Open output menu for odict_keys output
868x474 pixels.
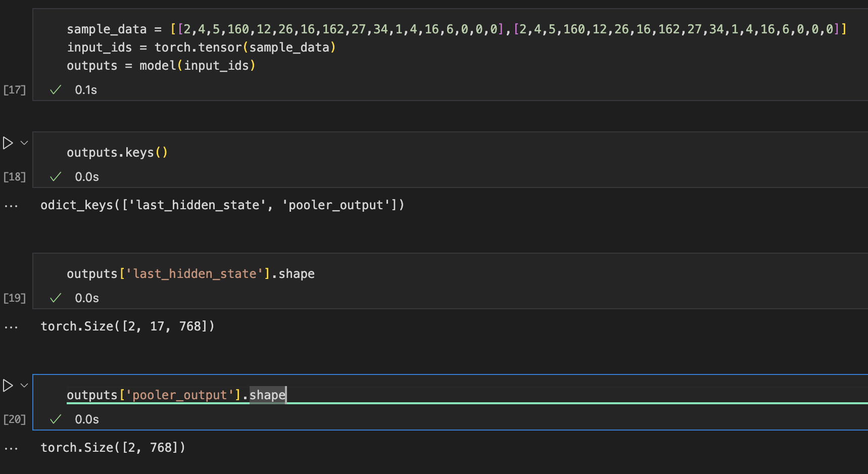point(11,206)
